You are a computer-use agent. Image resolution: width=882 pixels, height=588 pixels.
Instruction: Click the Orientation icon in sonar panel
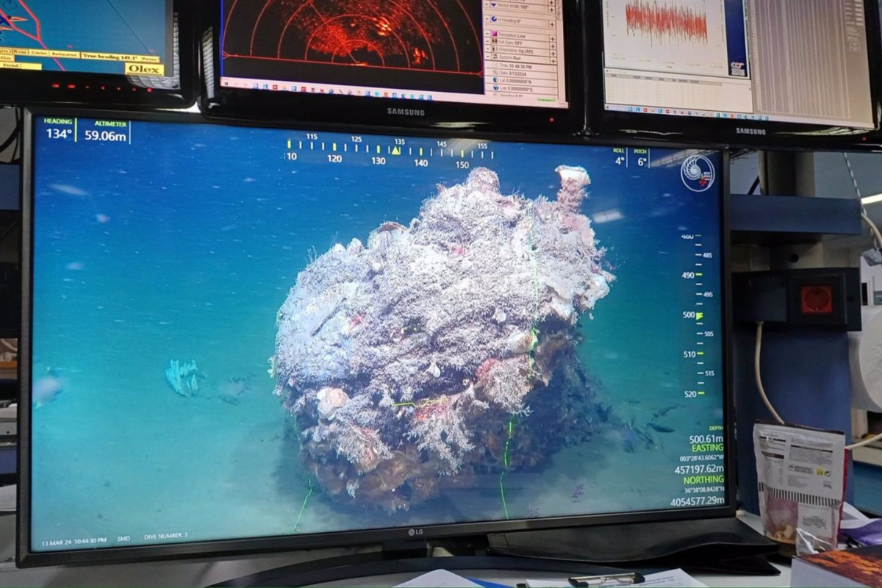coord(494,50)
